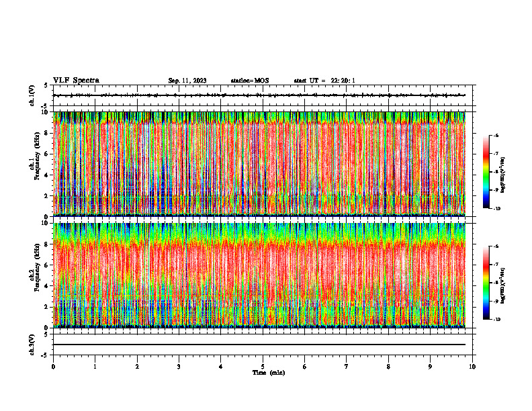Click the 'ch.1(V)' waveform axis label

(x=32, y=95)
